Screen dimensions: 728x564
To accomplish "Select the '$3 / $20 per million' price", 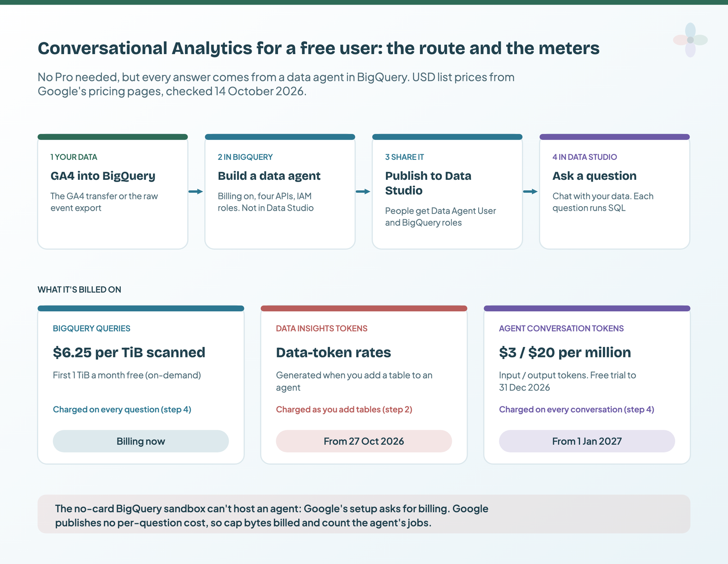I will [565, 352].
